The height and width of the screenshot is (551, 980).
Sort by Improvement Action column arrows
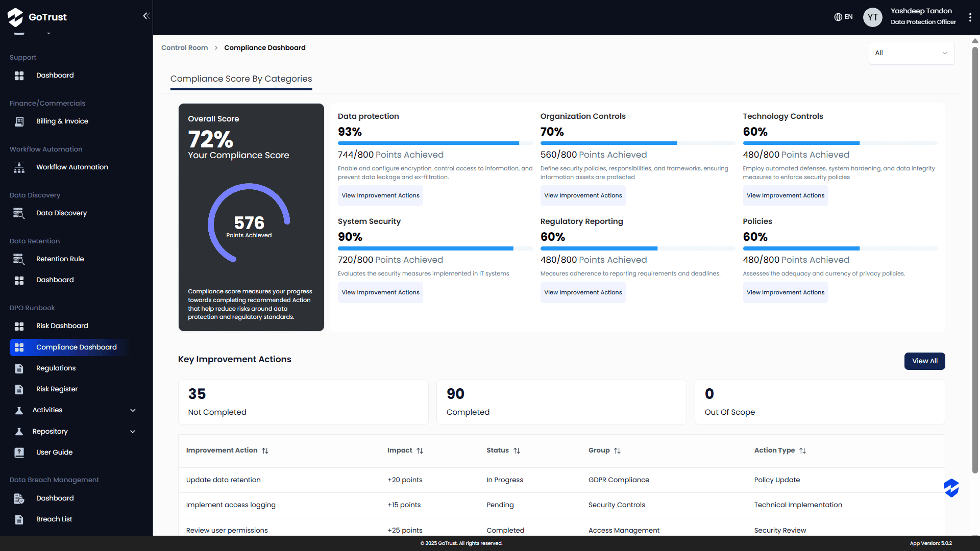coord(265,450)
